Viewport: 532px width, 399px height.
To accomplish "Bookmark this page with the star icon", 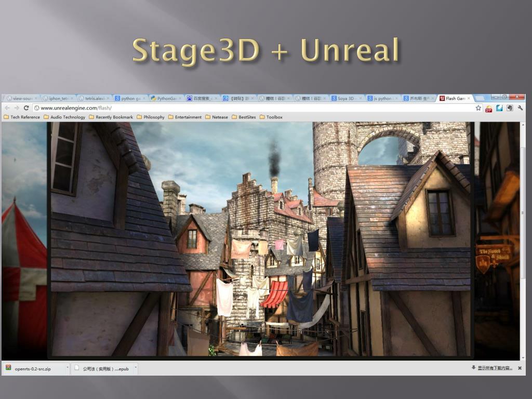I will pos(478,108).
